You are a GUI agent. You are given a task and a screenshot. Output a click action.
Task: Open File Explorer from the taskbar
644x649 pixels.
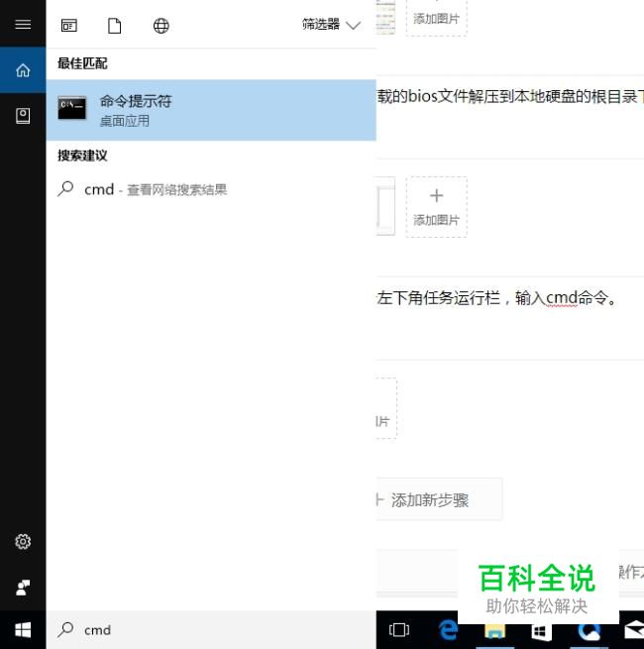point(495,632)
